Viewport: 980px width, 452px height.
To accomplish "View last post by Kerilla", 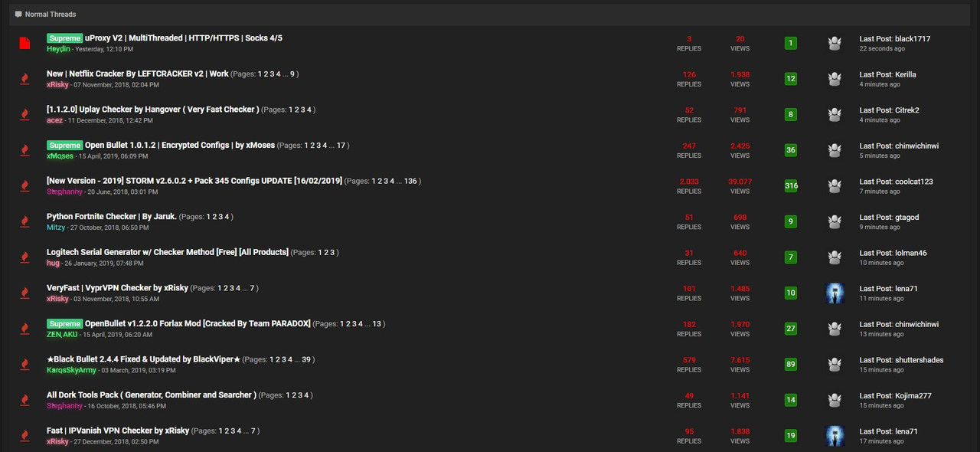I will [x=887, y=74].
